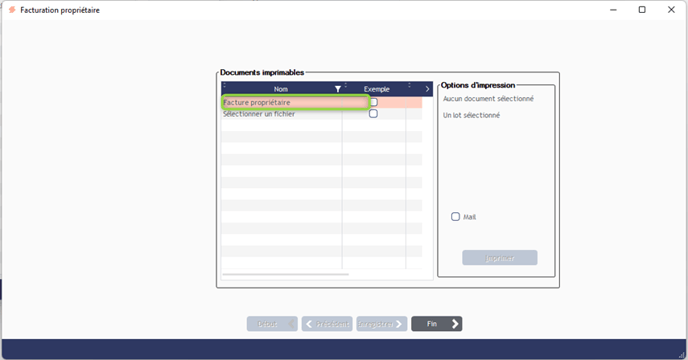Click the Facturation propriétaire app icon in title bar
Screen dimensions: 688x360
pos(12,10)
